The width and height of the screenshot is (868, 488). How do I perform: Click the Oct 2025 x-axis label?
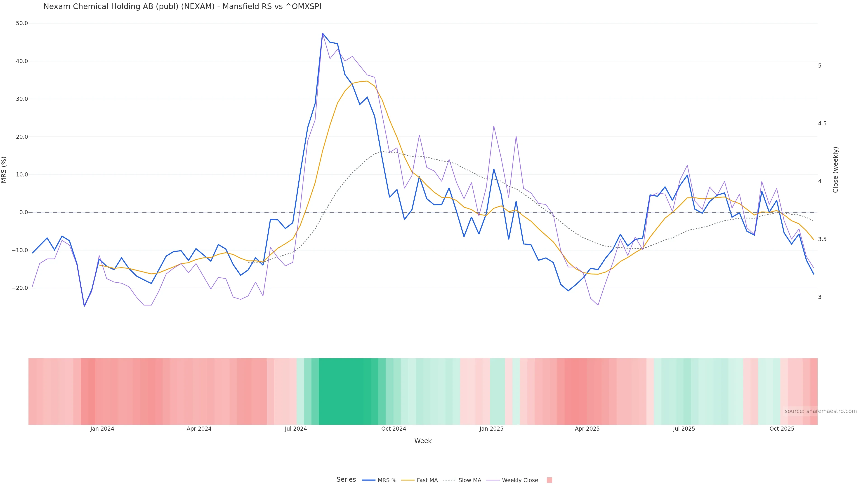[782, 429]
